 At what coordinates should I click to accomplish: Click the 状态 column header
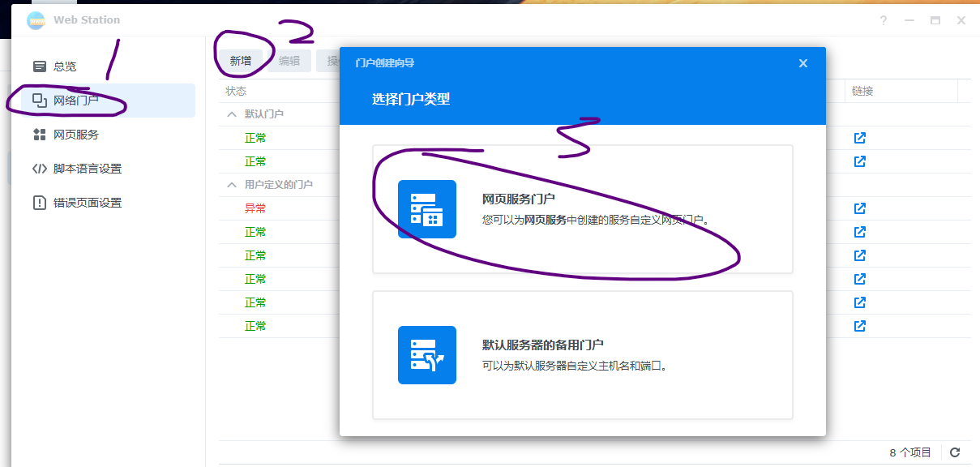point(236,92)
